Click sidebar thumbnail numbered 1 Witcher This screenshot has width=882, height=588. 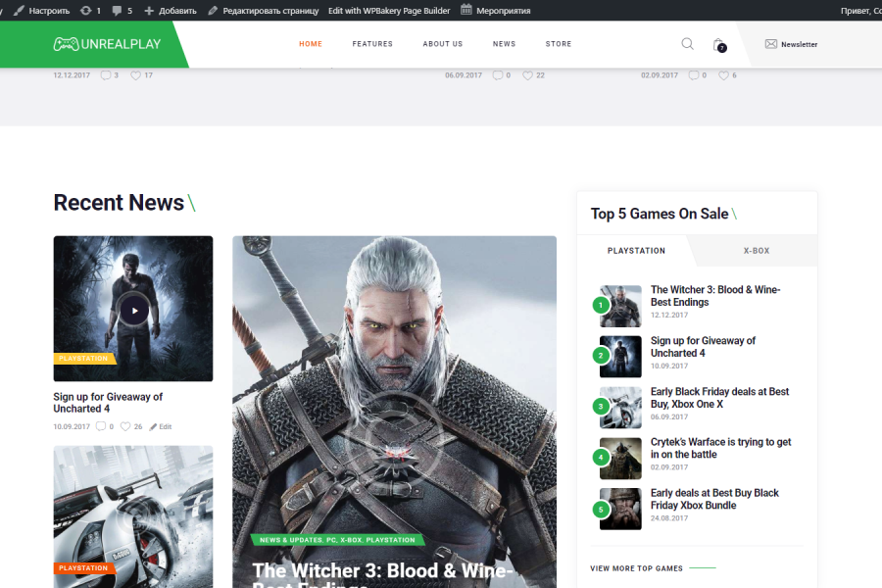(x=620, y=306)
